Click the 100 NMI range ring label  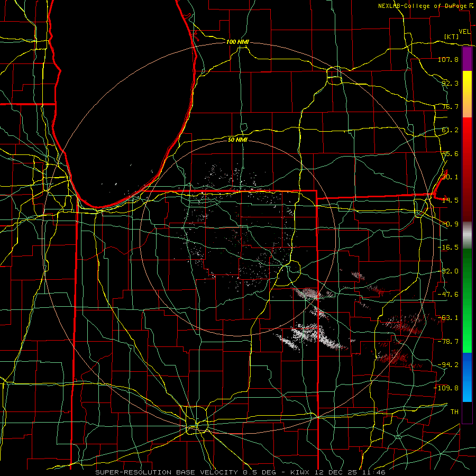coord(237,42)
